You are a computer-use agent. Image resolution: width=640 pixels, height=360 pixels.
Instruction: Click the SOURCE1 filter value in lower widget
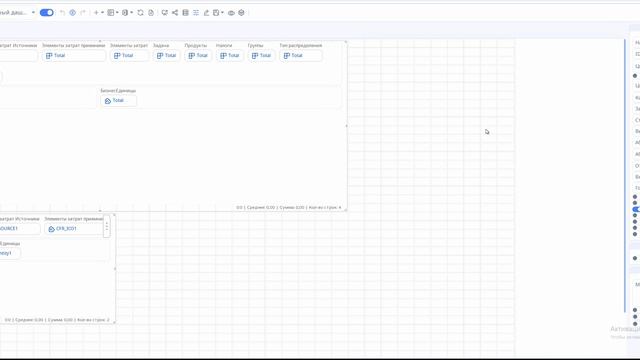[20, 229]
